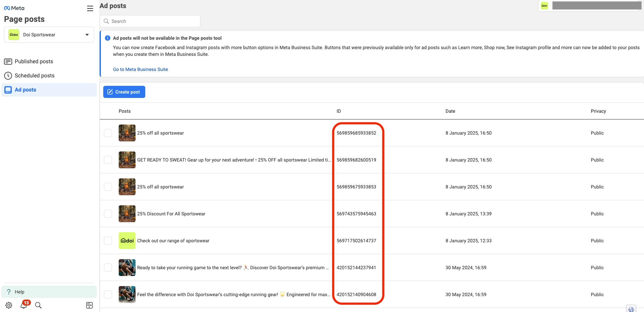Click the magnifier icon in bottom sidebar
Screen dimensions: 644x312
click(x=38, y=305)
